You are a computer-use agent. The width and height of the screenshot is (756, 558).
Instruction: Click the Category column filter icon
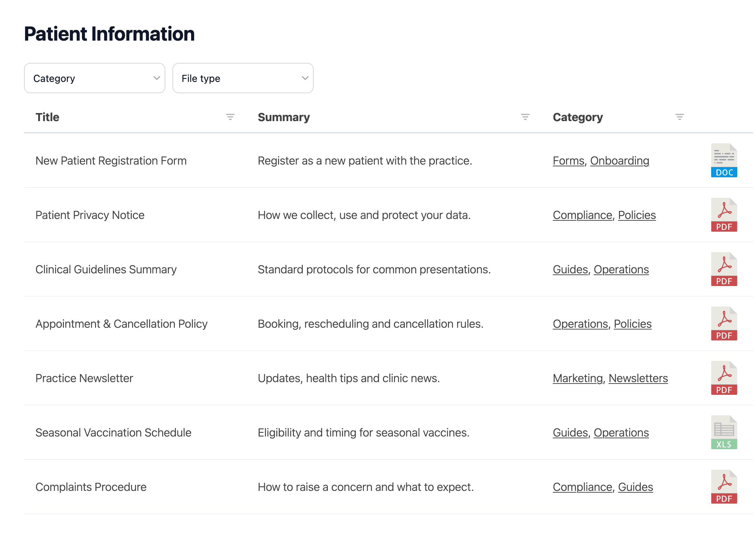tap(680, 117)
